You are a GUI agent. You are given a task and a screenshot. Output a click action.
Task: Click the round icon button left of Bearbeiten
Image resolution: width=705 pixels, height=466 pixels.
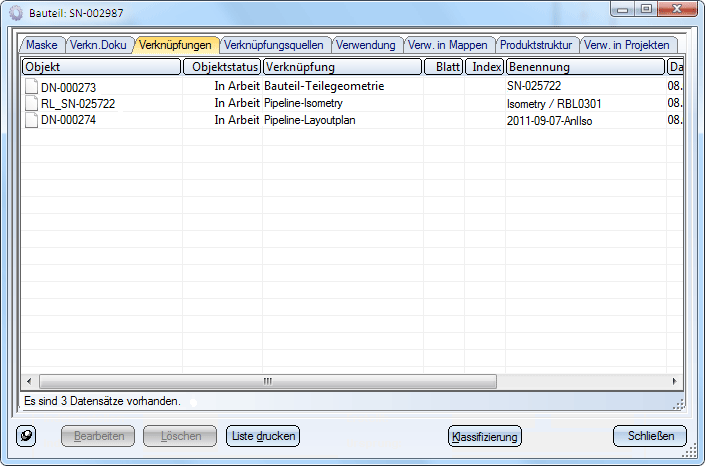point(26,436)
